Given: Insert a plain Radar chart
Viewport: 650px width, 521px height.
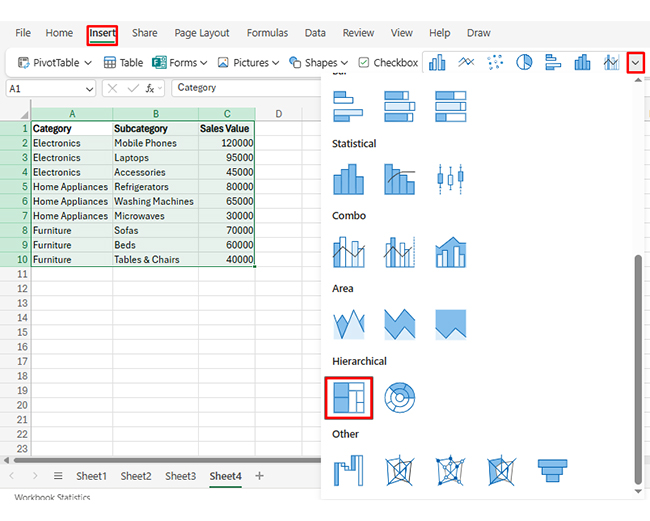Looking at the screenshot, I should tap(399, 470).
